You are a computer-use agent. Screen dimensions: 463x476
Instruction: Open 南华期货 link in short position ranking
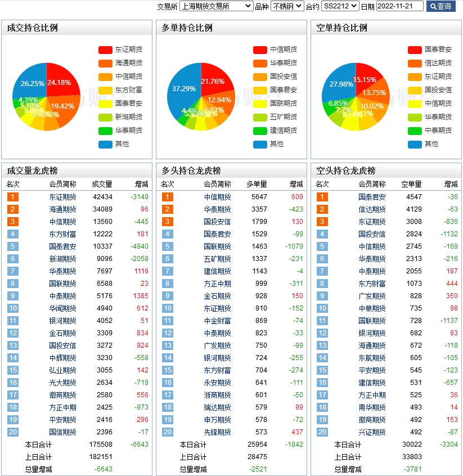pyautogui.click(x=372, y=407)
